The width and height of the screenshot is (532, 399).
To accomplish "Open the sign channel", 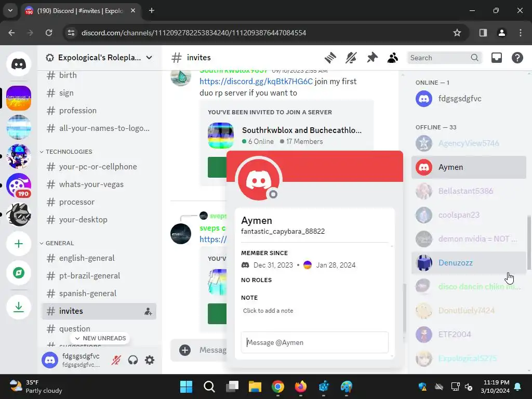I will pos(99,92).
